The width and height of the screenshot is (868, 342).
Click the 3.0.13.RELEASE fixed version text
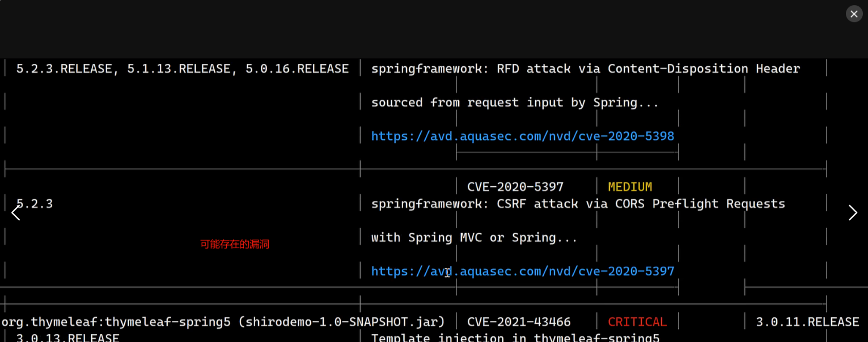coord(67,338)
